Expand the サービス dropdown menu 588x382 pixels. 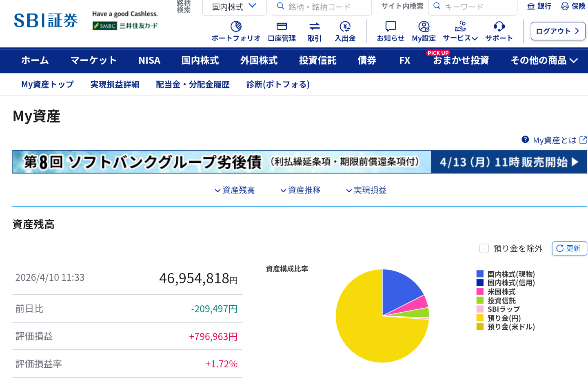[x=460, y=38]
